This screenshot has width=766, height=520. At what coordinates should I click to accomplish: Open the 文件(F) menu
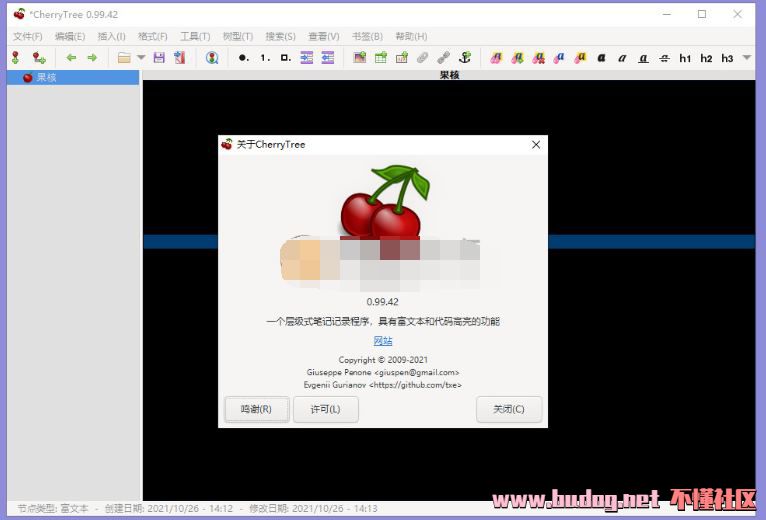pos(27,37)
